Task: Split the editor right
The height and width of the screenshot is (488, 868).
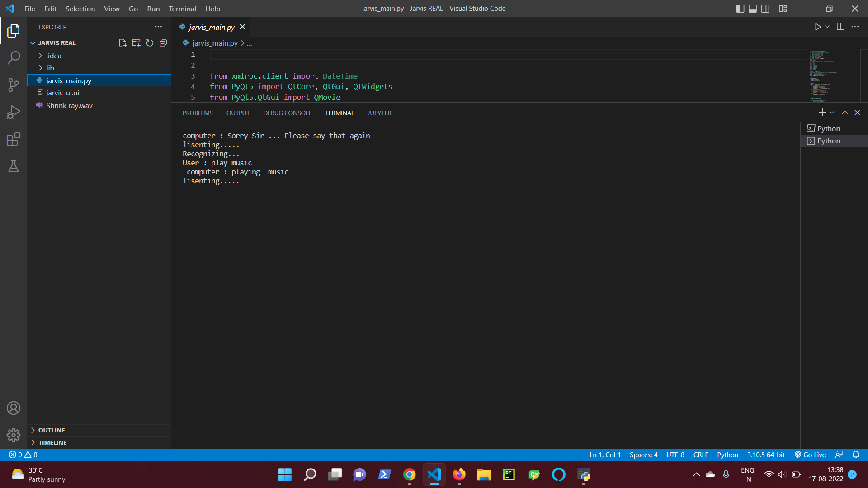Action: point(840,27)
